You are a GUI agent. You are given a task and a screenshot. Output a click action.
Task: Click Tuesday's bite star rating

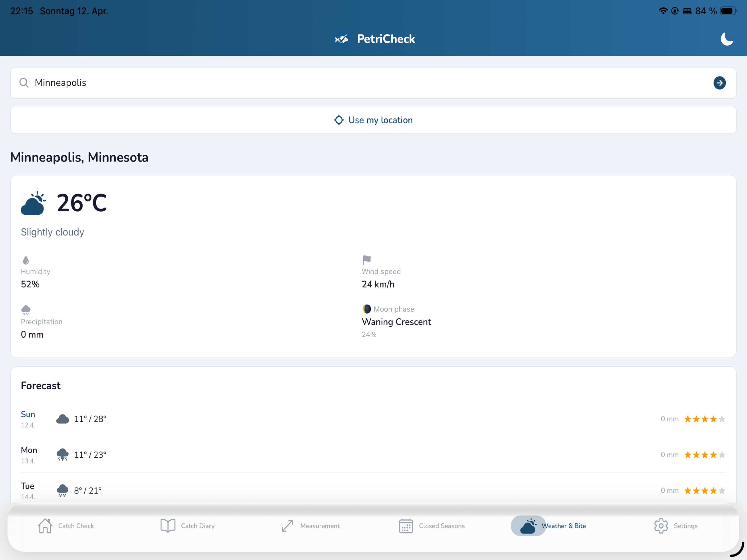704,491
